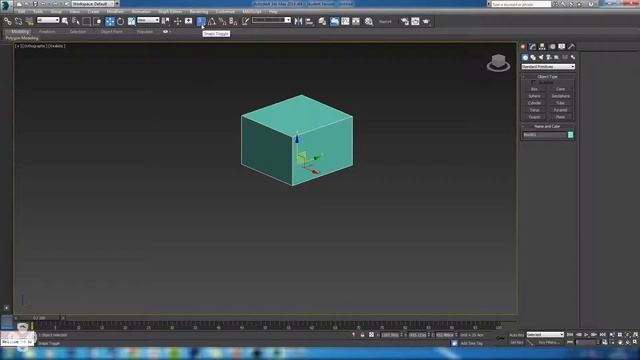Open the named selection sets dropdown

(x=271, y=20)
